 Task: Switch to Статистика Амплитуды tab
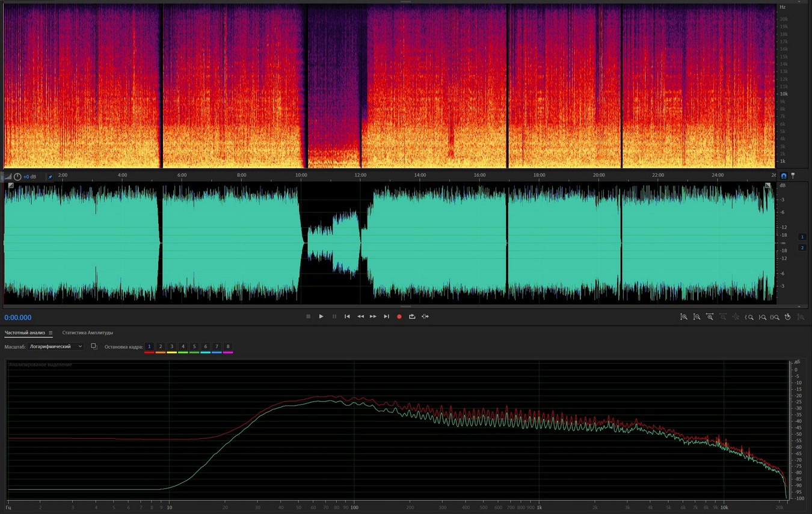(87, 332)
